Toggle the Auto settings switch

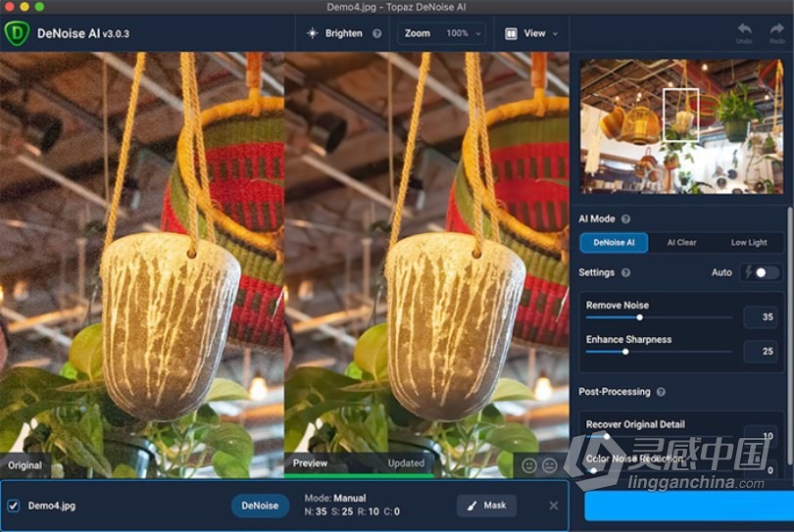coord(761,272)
